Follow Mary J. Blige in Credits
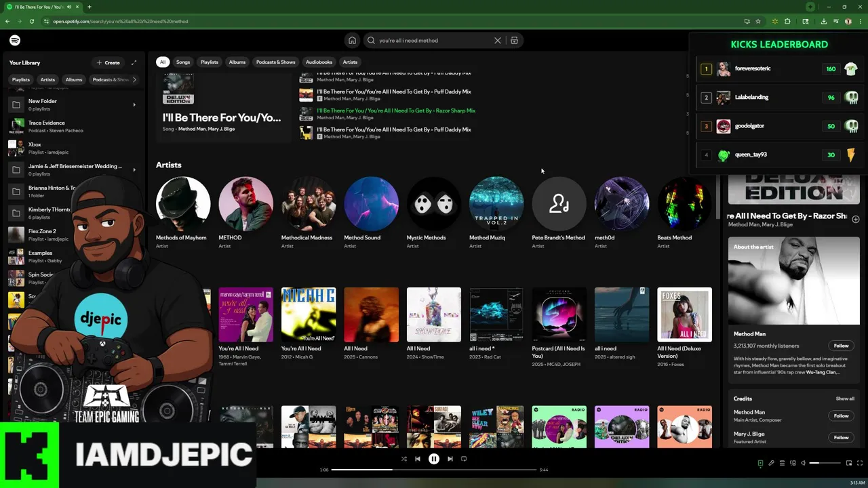 [x=841, y=437]
